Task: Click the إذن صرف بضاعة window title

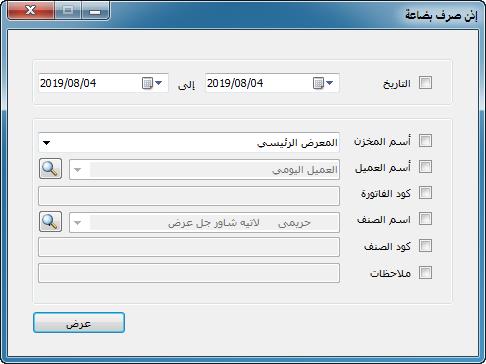Action: [x=441, y=15]
